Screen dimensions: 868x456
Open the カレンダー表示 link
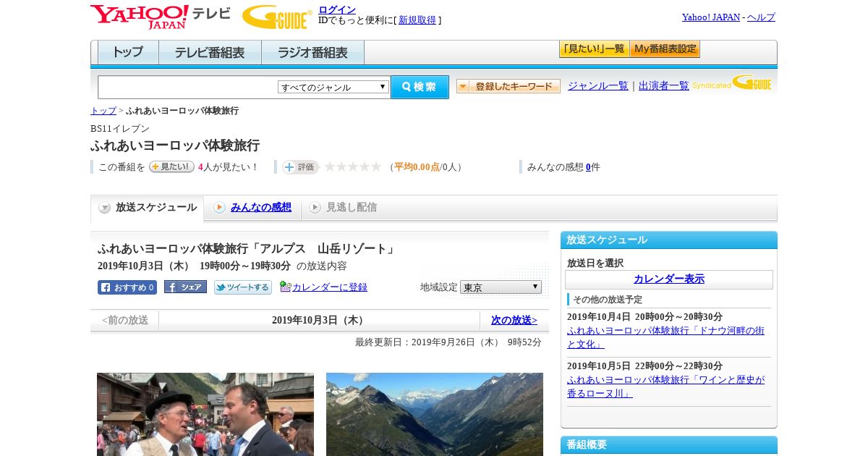pyautogui.click(x=669, y=279)
